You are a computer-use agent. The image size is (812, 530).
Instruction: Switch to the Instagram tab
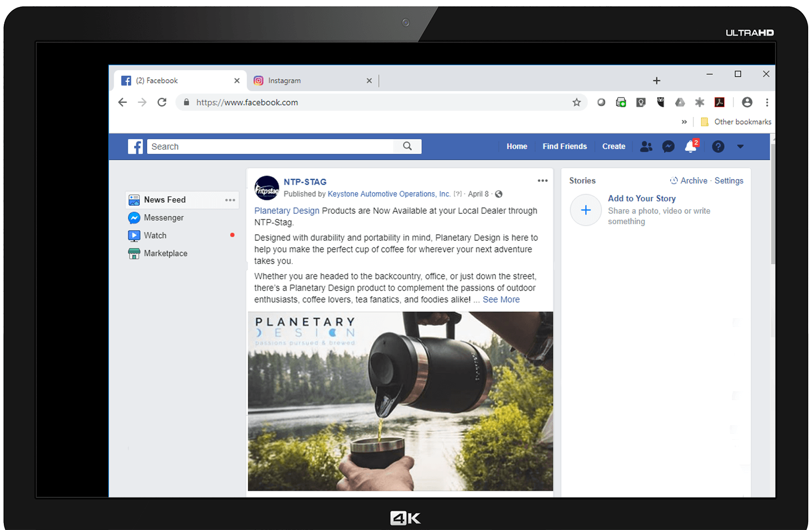(x=312, y=81)
